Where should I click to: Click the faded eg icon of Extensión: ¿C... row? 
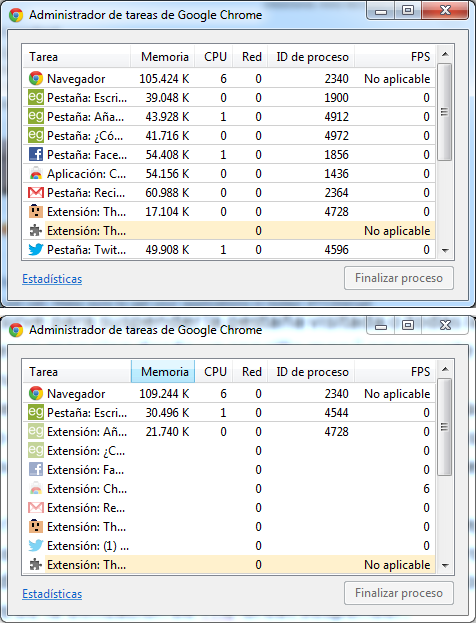[36, 450]
